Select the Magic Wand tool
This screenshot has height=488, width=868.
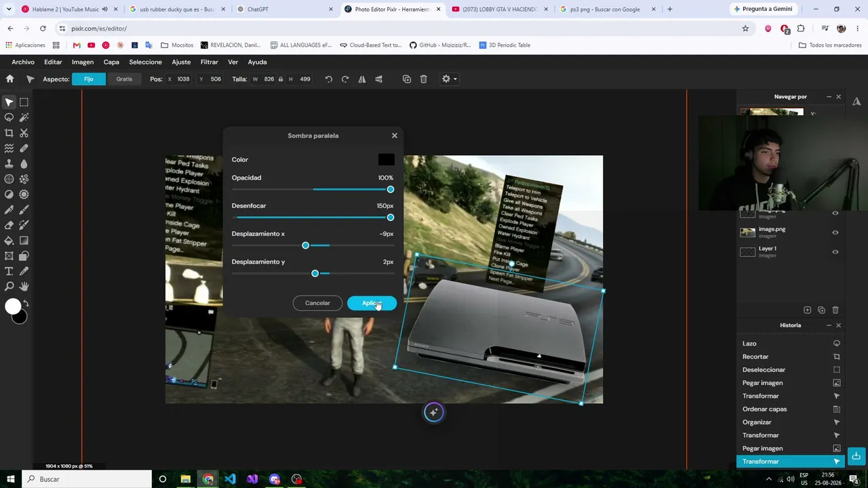click(24, 117)
